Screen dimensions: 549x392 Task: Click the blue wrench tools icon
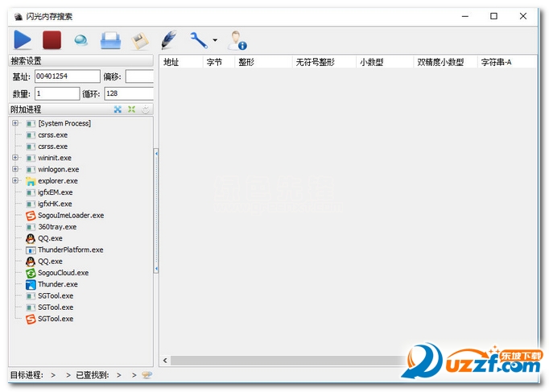point(197,39)
